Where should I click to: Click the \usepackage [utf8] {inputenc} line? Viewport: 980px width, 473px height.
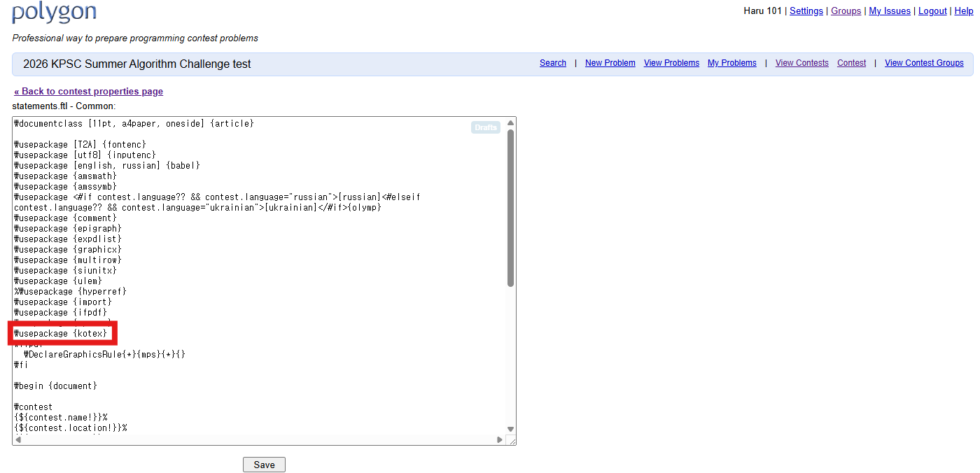85,155
